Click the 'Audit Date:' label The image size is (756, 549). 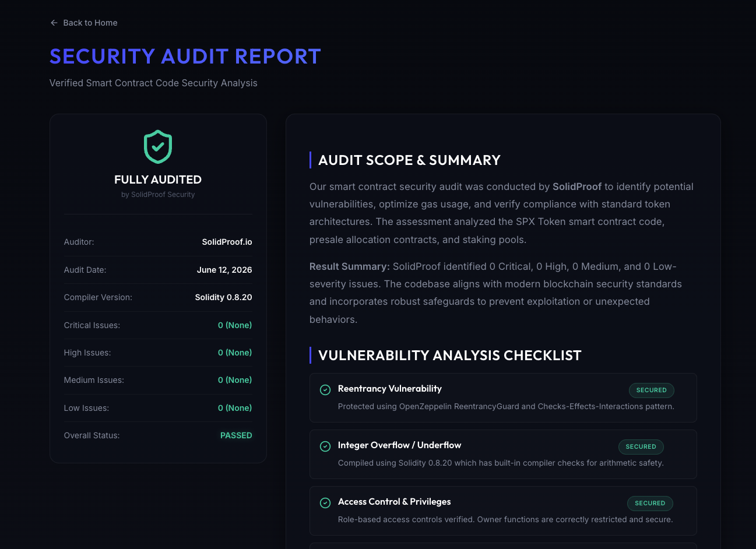(x=85, y=270)
